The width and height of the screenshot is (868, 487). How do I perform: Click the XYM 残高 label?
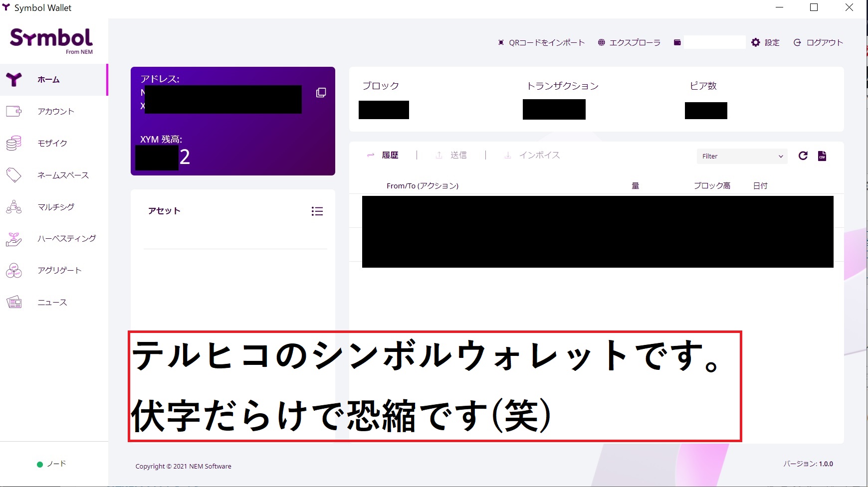pyautogui.click(x=161, y=140)
